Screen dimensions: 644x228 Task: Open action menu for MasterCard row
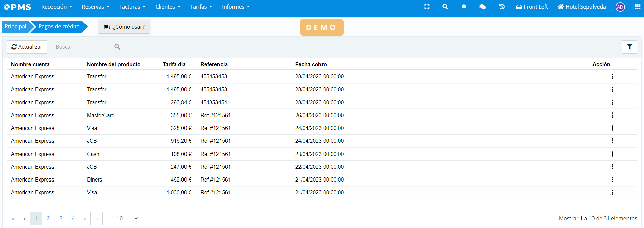(x=612, y=115)
